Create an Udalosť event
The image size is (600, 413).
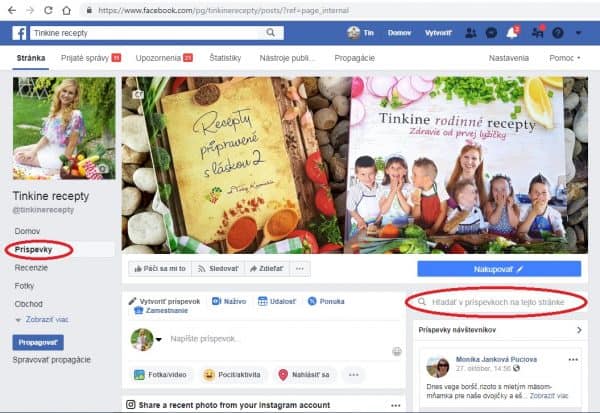(x=277, y=301)
